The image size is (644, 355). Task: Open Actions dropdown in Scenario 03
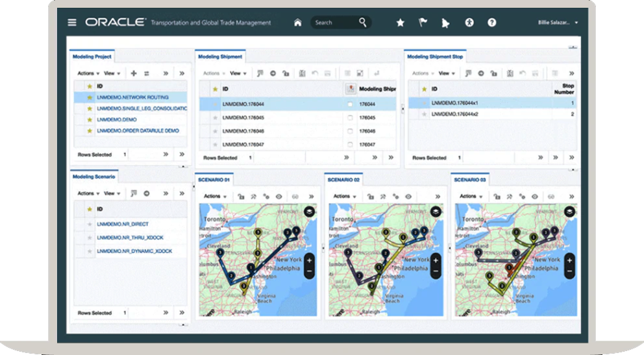(471, 196)
